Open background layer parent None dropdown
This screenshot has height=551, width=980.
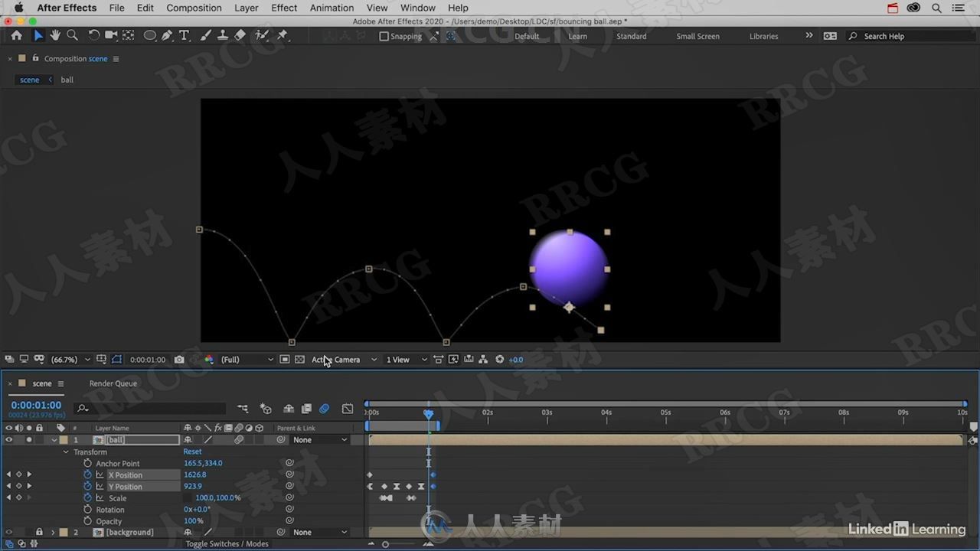(x=319, y=532)
